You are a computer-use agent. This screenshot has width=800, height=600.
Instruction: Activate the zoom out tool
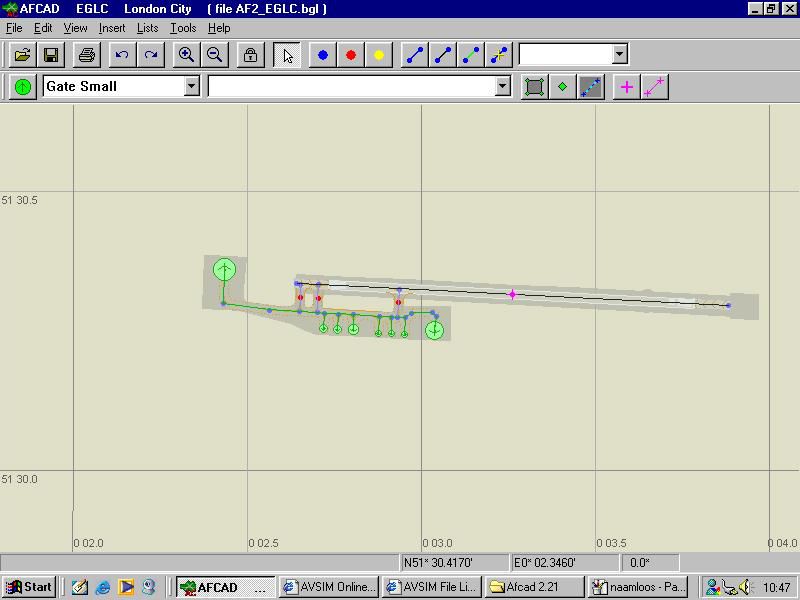(x=214, y=55)
